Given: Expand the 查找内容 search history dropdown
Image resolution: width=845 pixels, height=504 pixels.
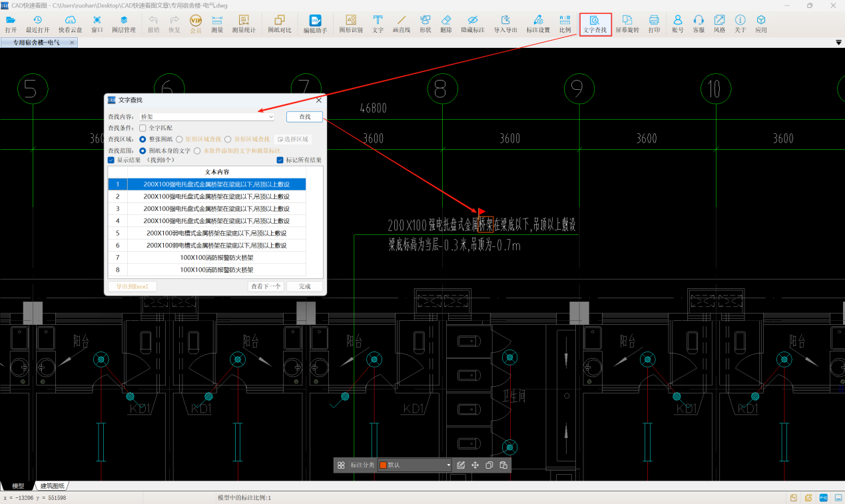Looking at the screenshot, I should pyautogui.click(x=270, y=117).
